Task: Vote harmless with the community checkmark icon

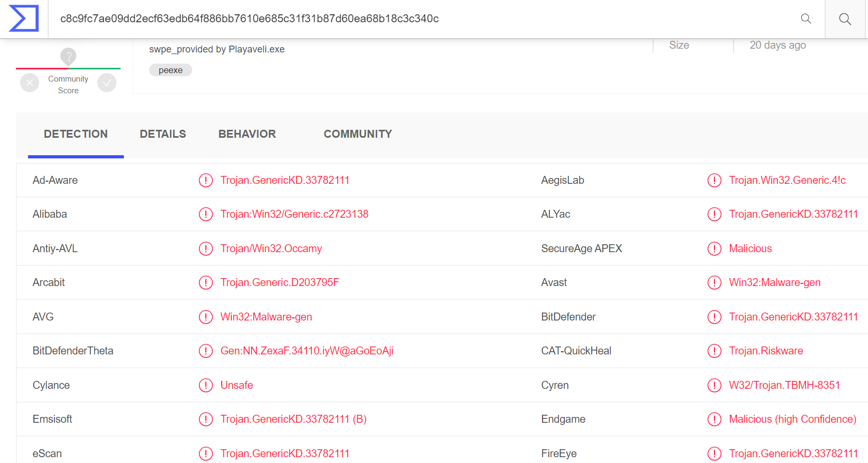Action: click(107, 83)
